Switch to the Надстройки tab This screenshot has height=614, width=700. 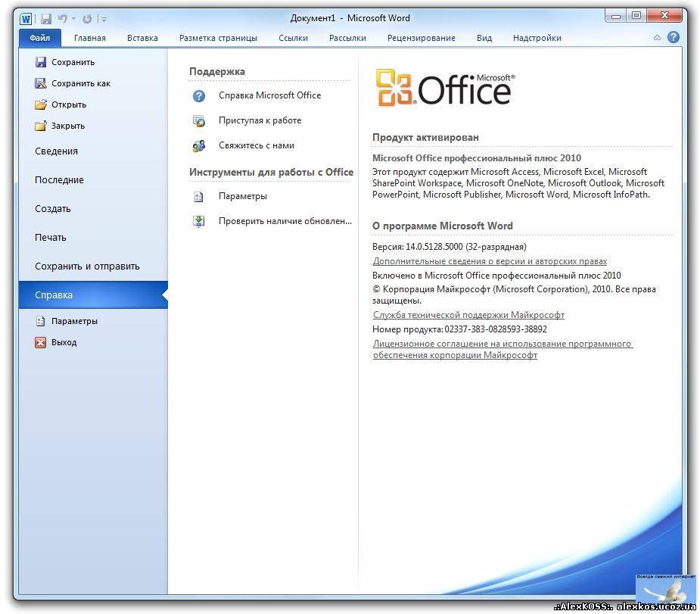click(537, 38)
